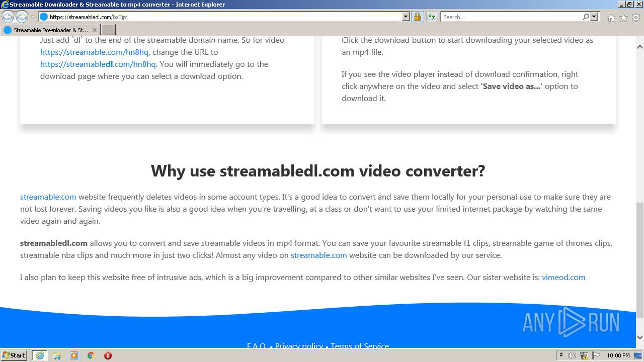This screenshot has height=362, width=644.
Task: Click the Refresh page icon
Action: coord(432,17)
